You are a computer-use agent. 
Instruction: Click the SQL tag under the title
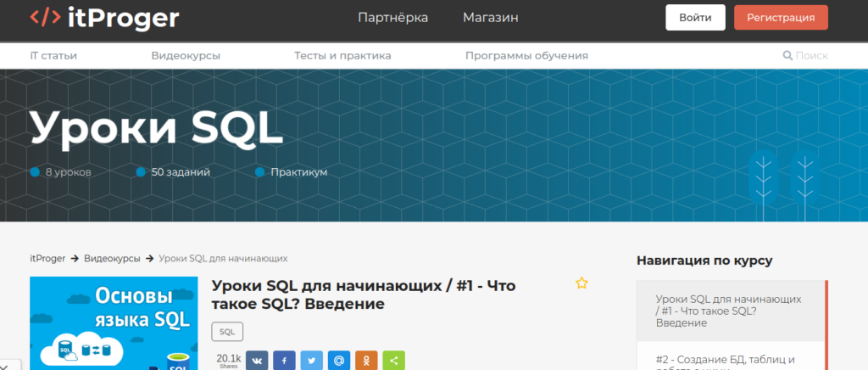pyautogui.click(x=227, y=331)
